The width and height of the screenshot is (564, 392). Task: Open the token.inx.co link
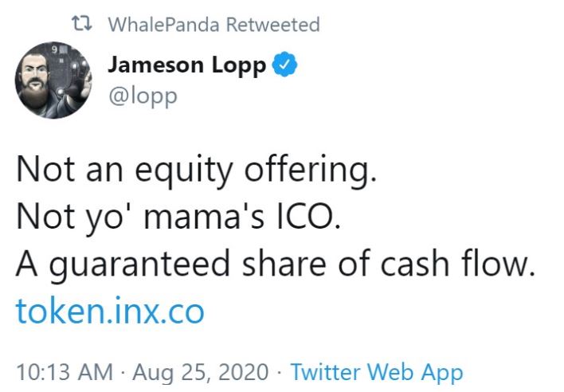pyautogui.click(x=110, y=311)
